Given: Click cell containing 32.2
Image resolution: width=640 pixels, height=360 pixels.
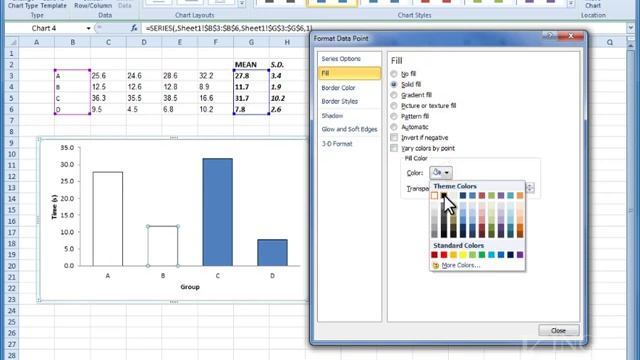Looking at the screenshot, I should pos(216,76).
